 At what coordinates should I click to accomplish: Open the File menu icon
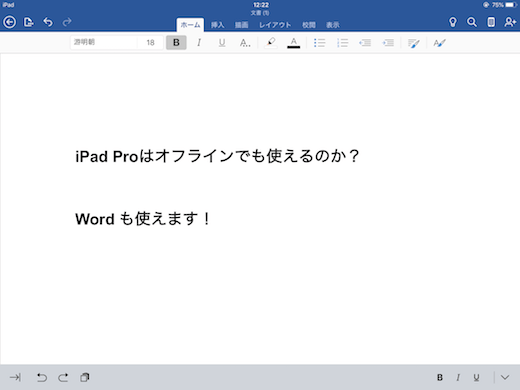tap(29, 22)
